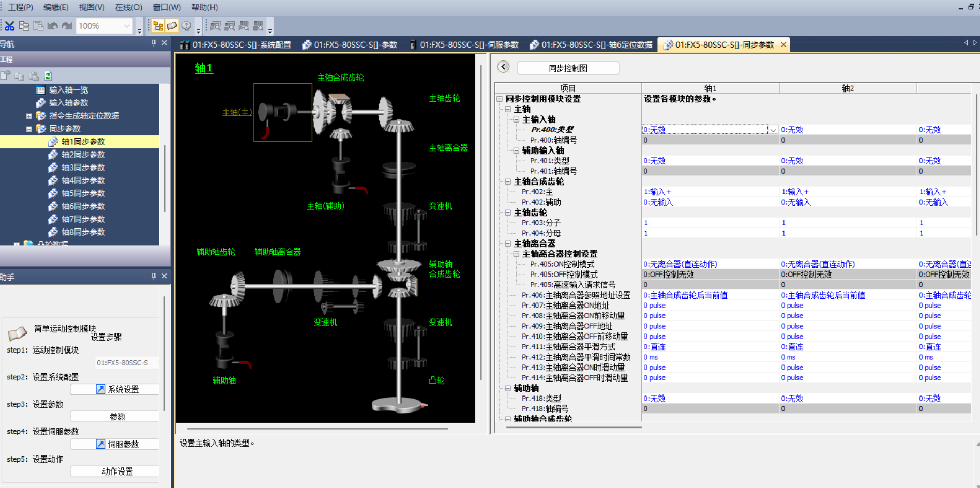Expand the 指令生成轴定位数据 tree node
Screen dimensions: 980x488
(29, 116)
